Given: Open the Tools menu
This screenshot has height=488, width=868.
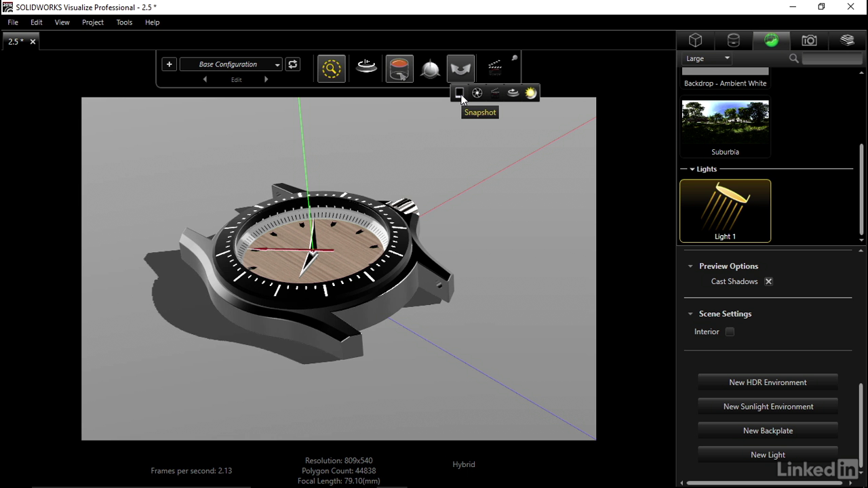Looking at the screenshot, I should pos(124,22).
